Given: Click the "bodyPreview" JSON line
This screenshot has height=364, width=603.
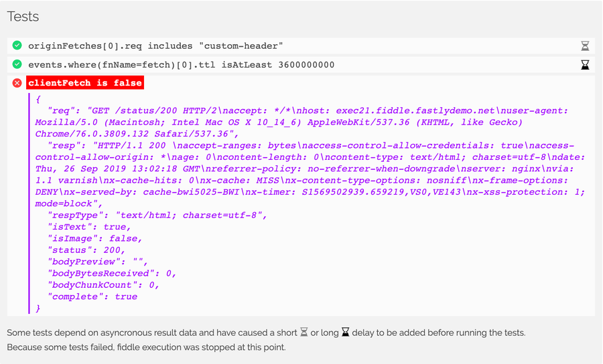Looking at the screenshot, I should [98, 262].
